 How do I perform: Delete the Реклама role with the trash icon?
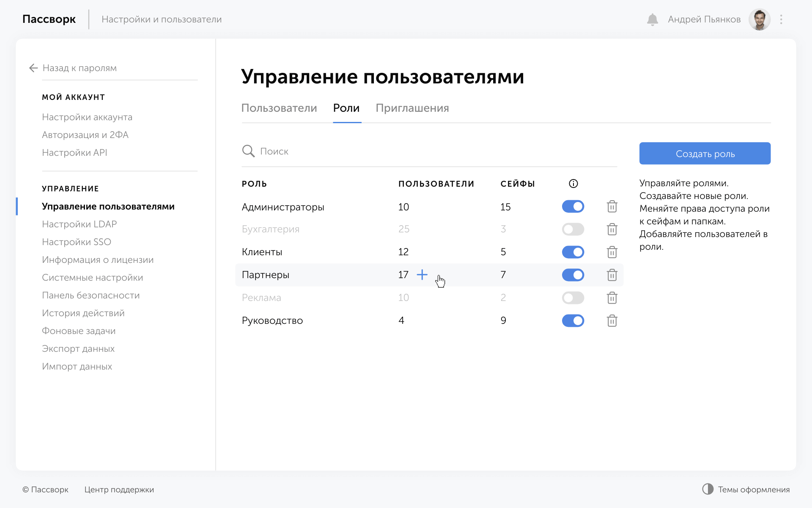point(612,298)
